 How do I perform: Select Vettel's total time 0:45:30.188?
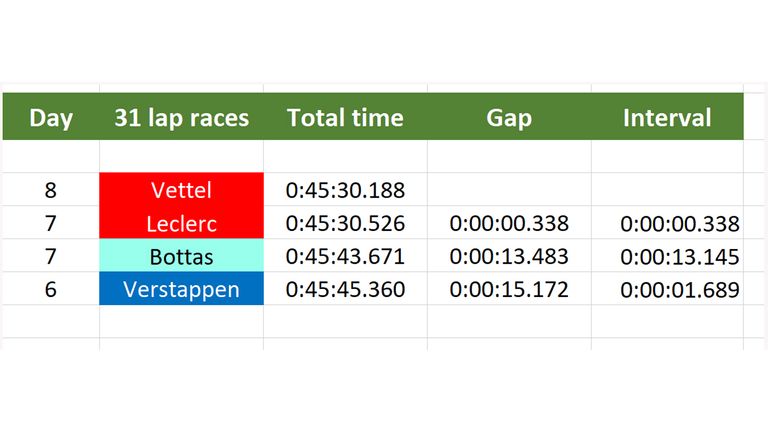coord(345,190)
